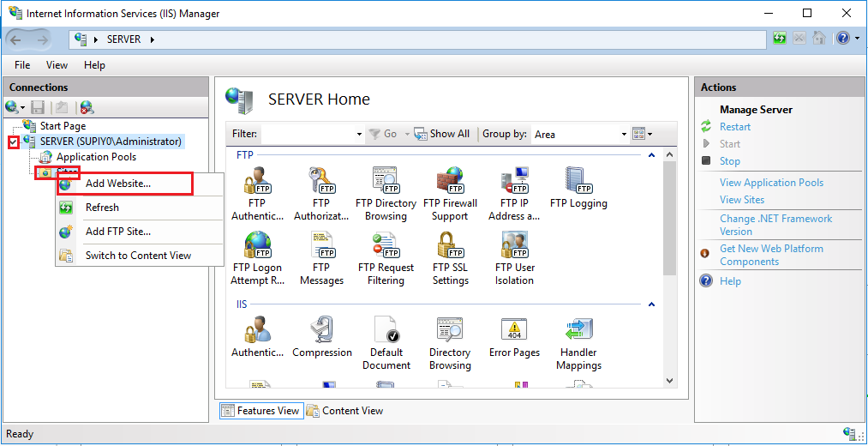This screenshot has width=868, height=446.
Task: Choose Add Website from context menu
Action: click(x=140, y=184)
